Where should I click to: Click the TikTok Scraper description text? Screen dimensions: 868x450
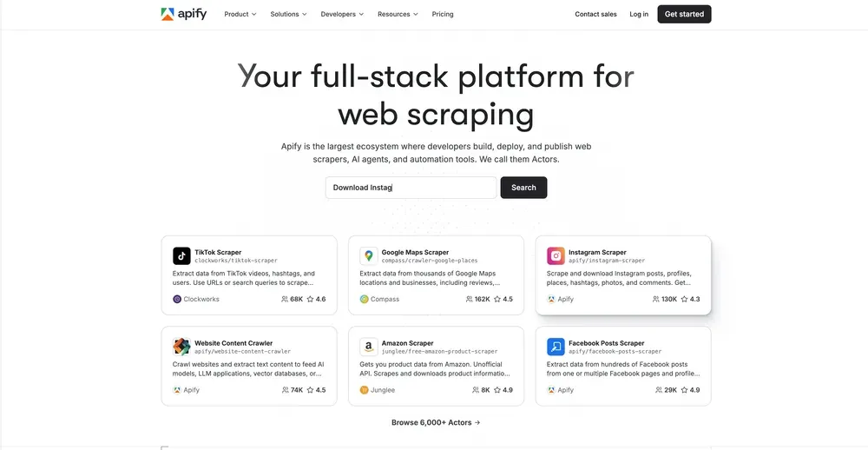pyautogui.click(x=244, y=278)
